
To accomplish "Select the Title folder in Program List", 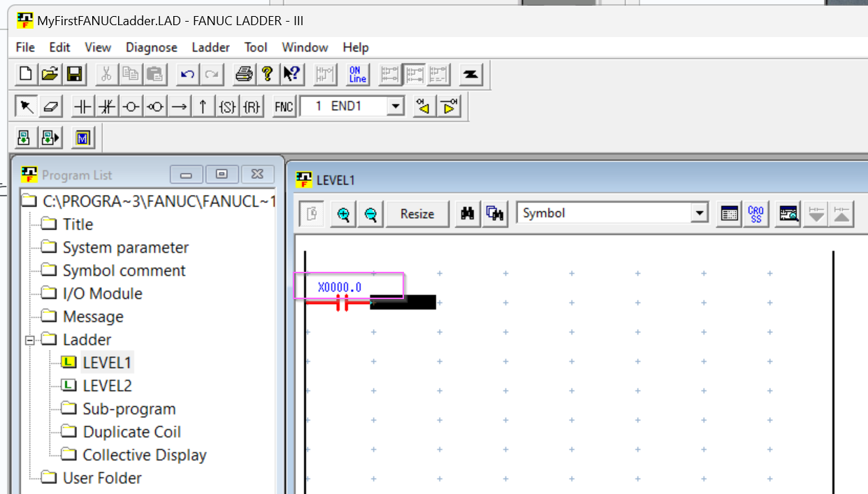I will point(78,224).
